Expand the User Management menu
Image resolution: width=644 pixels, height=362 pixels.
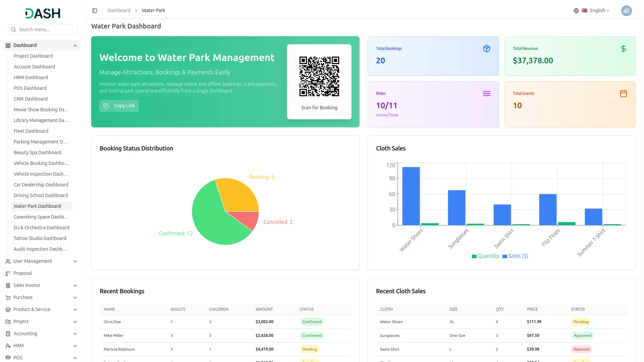(x=75, y=261)
